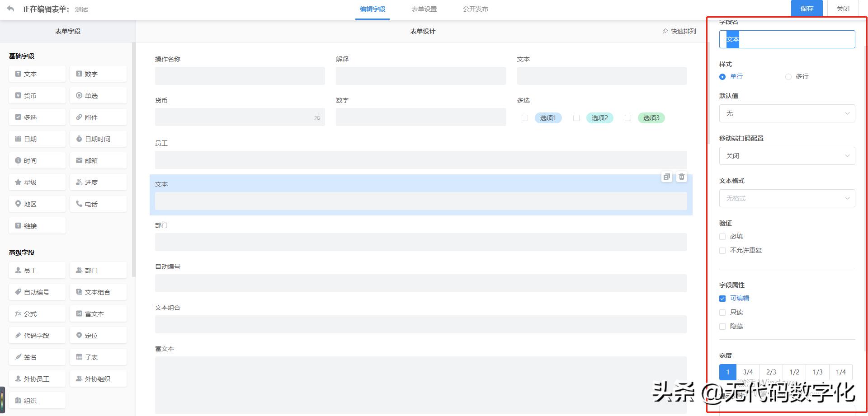Viewport: 868px width, 416px height.
Task: Add a 定位 location field from the palette
Action: pos(98,335)
